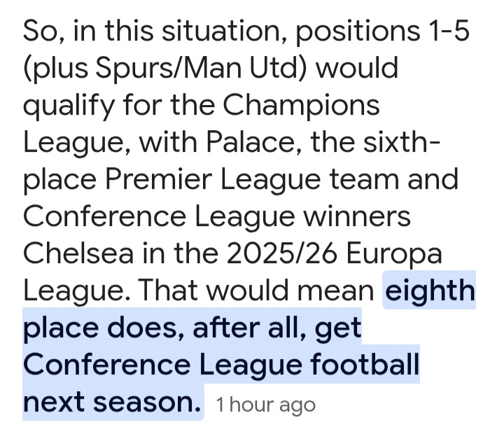Click the '1 hour ago' timestamp

tap(265, 405)
